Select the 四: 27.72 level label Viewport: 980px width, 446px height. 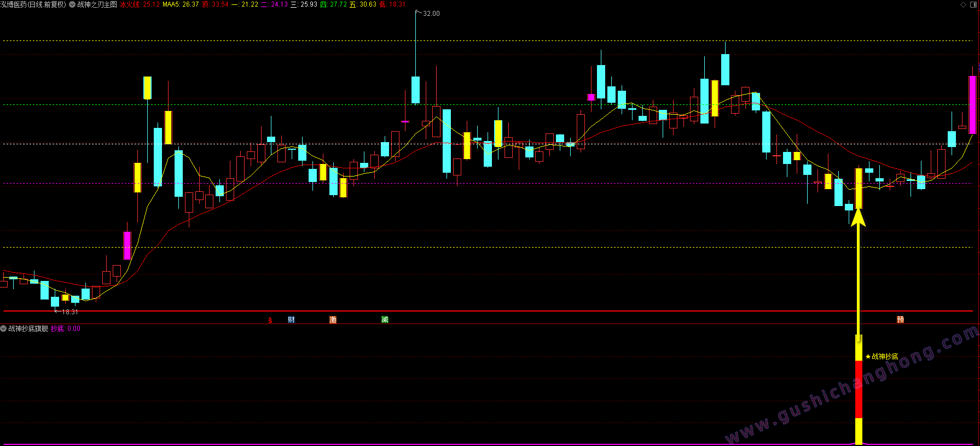(333, 4)
